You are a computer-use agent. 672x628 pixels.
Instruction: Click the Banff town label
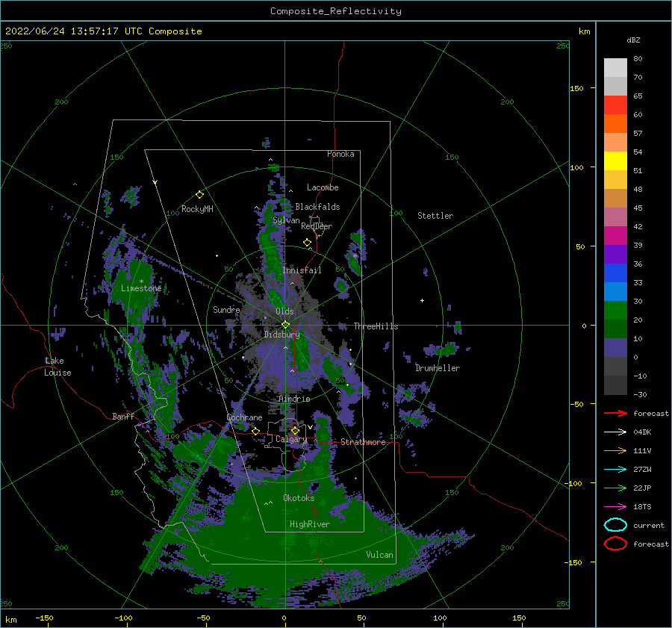123,416
